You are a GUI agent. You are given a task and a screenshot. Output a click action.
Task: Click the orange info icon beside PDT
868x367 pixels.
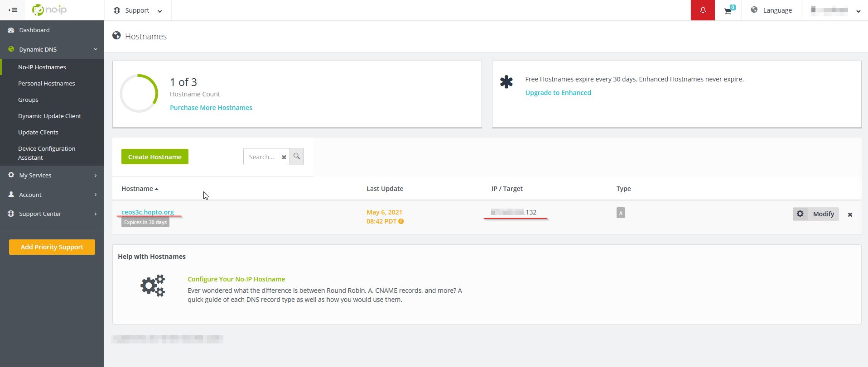coord(401,221)
